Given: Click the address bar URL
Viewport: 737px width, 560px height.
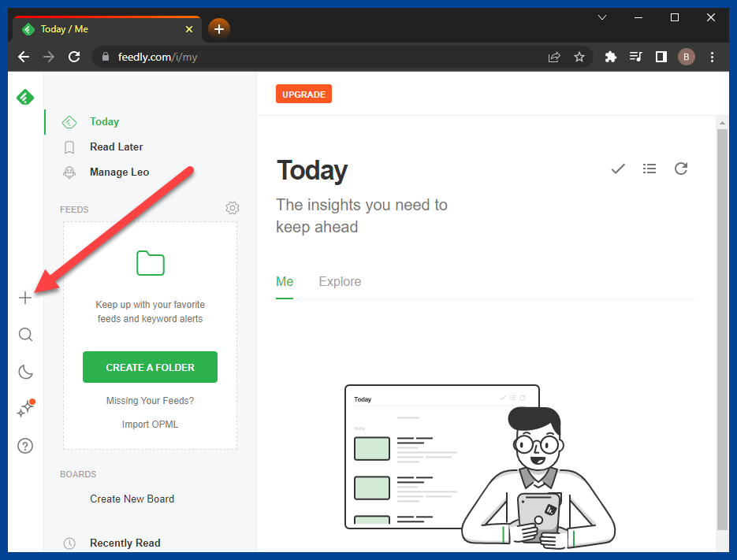Looking at the screenshot, I should coord(158,57).
